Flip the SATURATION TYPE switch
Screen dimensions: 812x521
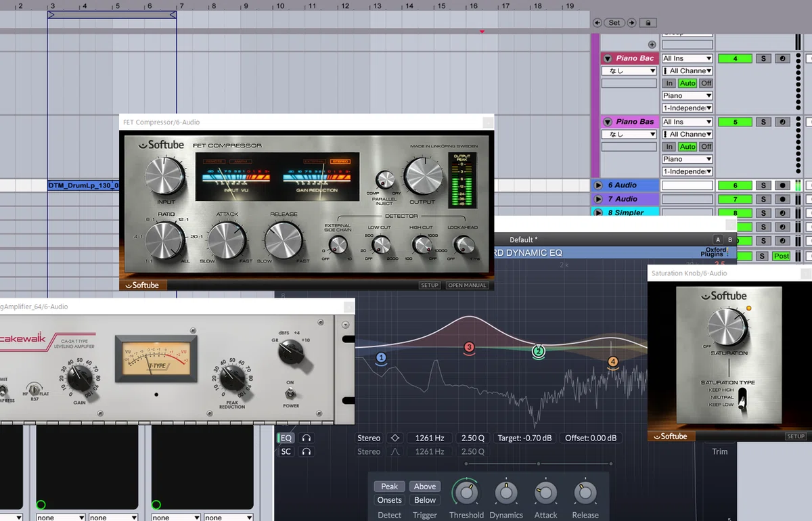coord(744,399)
